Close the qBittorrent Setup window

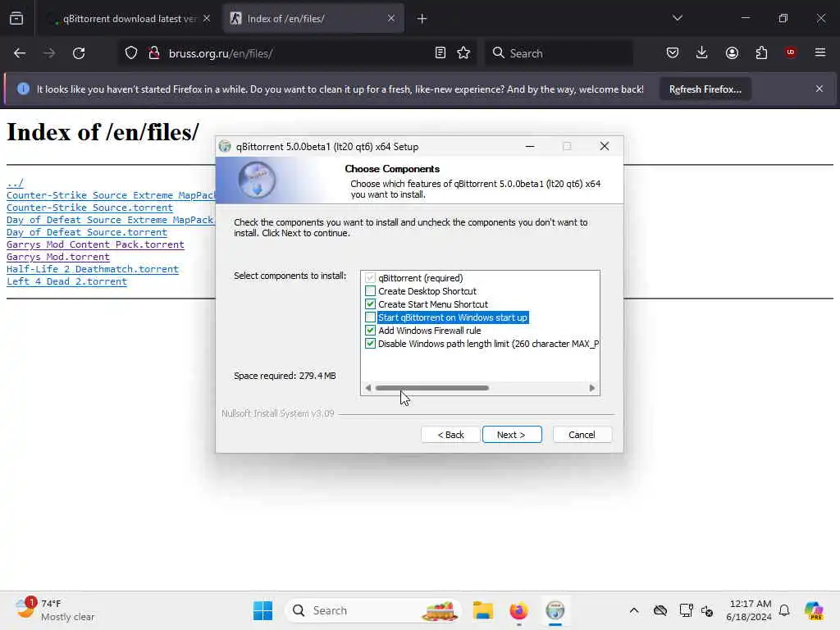pyautogui.click(x=605, y=146)
